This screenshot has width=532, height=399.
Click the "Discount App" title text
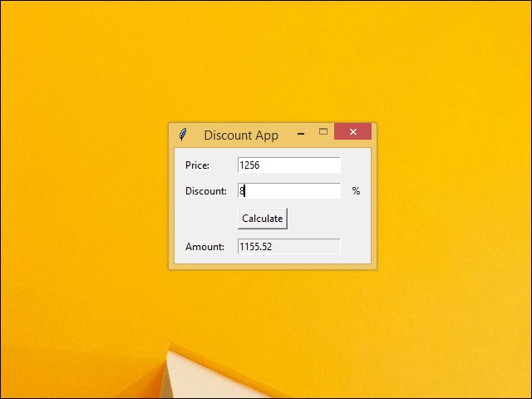pos(241,135)
